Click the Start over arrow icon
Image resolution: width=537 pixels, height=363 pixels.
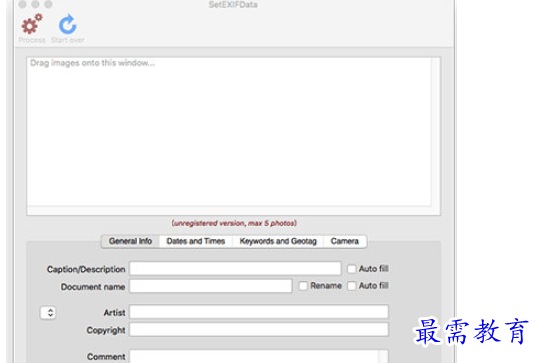point(67,24)
